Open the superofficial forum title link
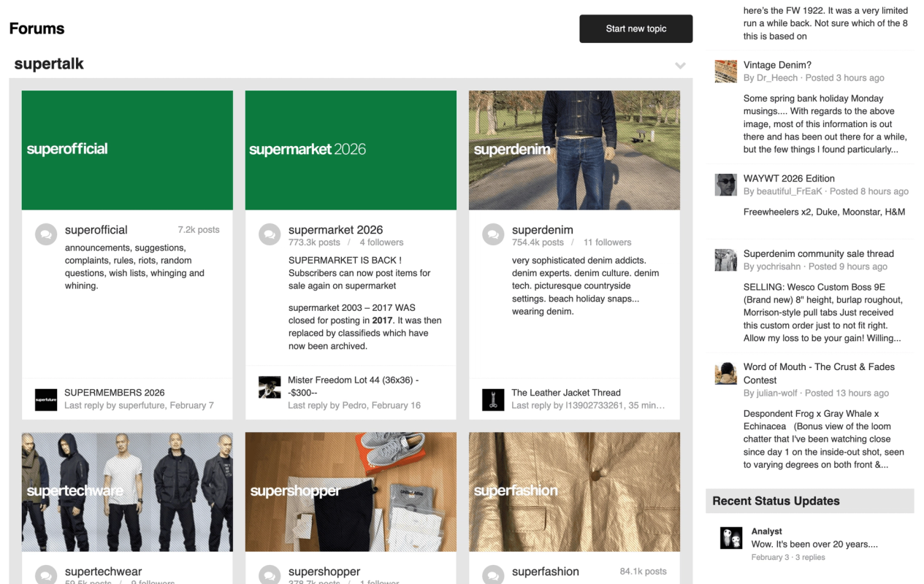 [96, 230]
